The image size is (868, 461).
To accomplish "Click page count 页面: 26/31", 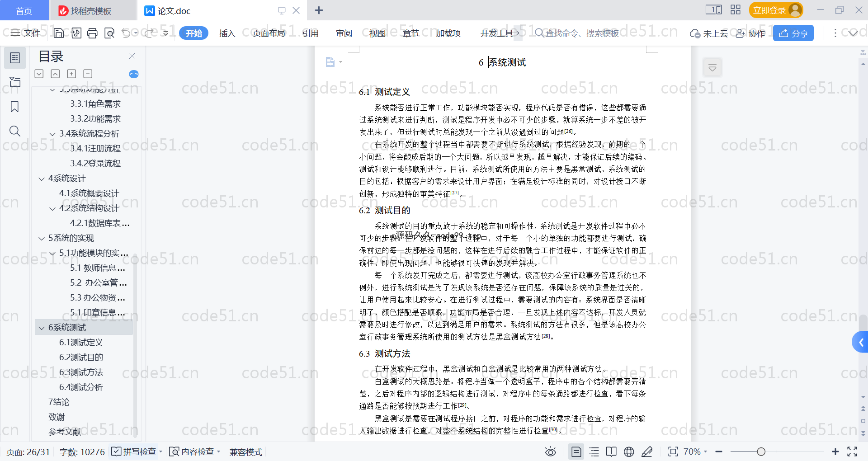I will click(x=28, y=452).
